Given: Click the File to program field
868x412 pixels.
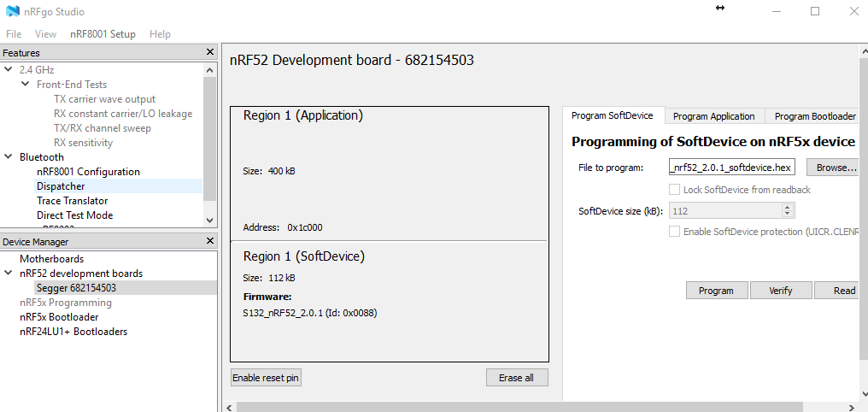Looking at the screenshot, I should pos(732,168).
